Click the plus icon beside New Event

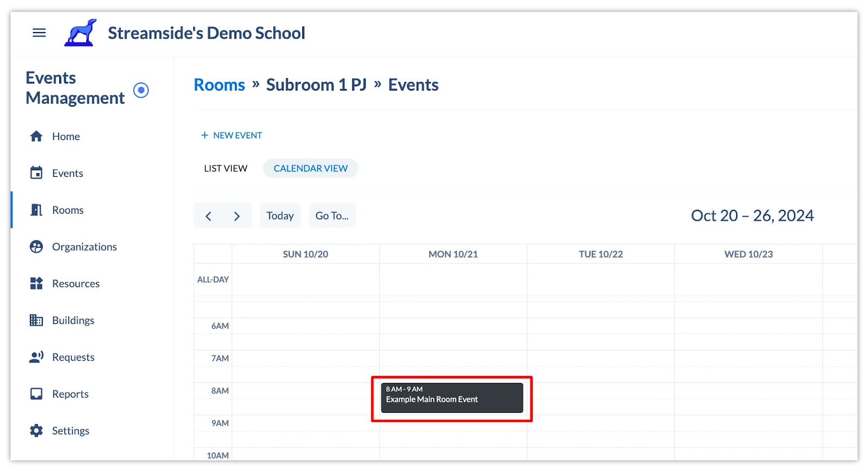click(205, 135)
